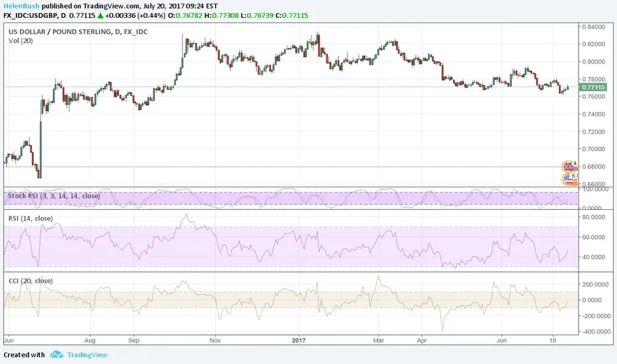The image size is (617, 364).
Task: Select the Stoch RSI (3, 3, 14, 14, close) label
Action: [x=54, y=196]
